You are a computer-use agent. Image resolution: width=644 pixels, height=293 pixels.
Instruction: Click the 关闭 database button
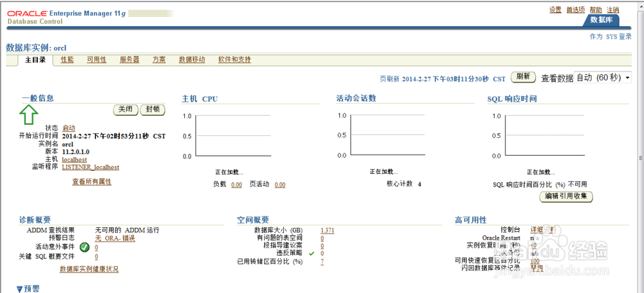coord(126,109)
